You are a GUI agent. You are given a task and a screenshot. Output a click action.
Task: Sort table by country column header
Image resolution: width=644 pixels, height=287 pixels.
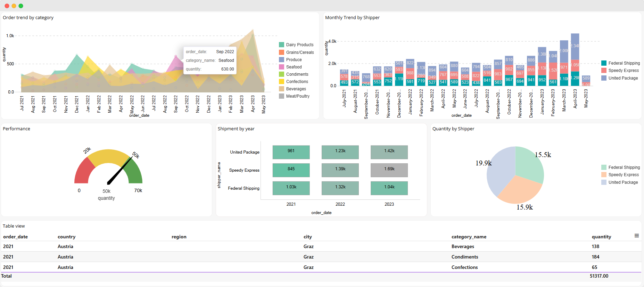66,237
